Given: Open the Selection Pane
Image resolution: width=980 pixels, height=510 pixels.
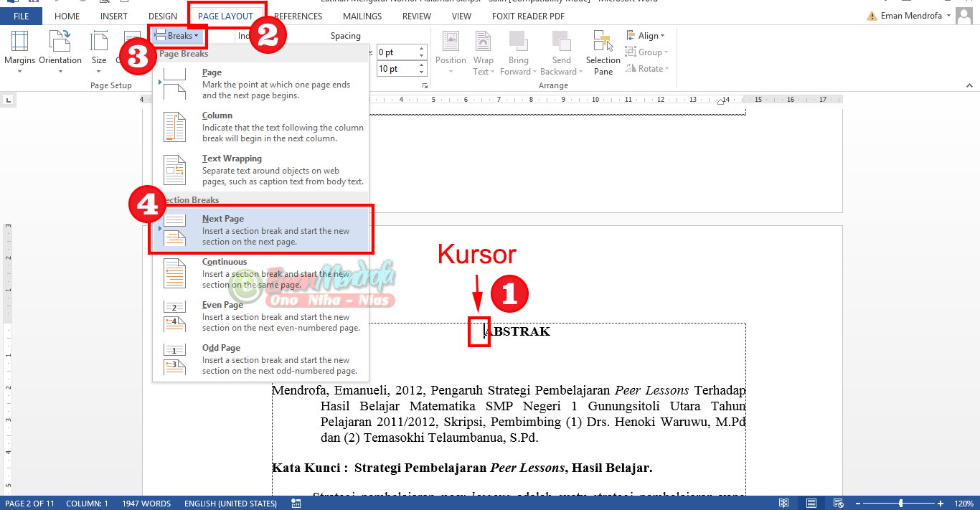Looking at the screenshot, I should (x=603, y=52).
